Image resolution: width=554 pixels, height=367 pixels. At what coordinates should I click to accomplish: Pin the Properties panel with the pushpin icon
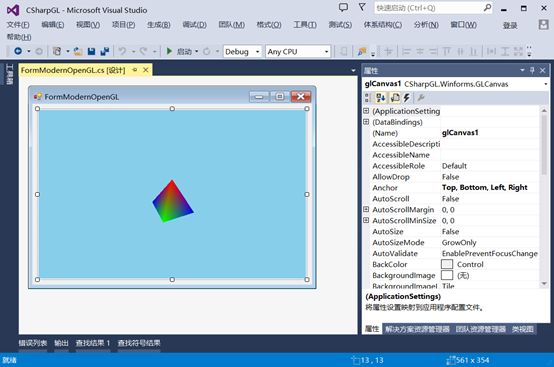coord(532,70)
